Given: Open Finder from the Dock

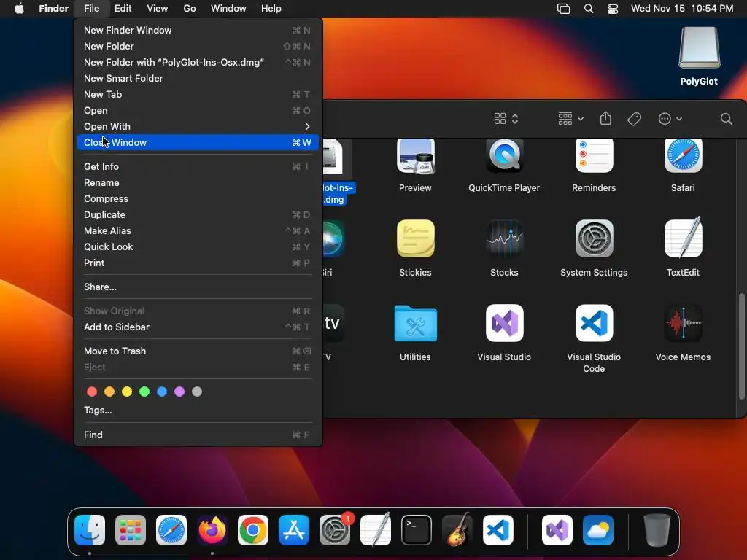Looking at the screenshot, I should point(90,530).
